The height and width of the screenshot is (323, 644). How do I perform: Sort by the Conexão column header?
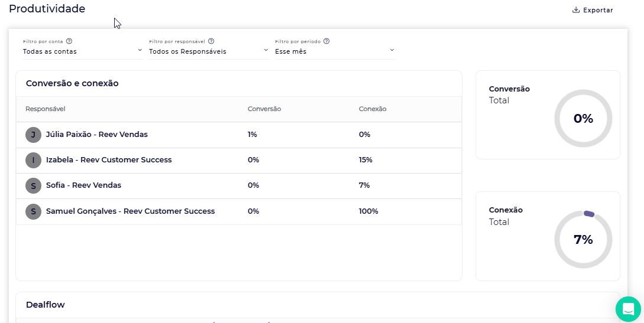373,109
